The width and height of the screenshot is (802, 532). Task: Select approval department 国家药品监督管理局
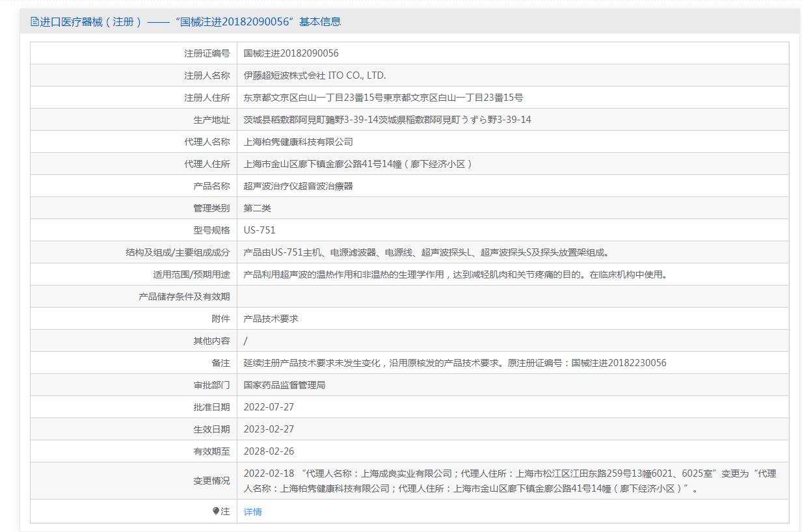point(284,385)
